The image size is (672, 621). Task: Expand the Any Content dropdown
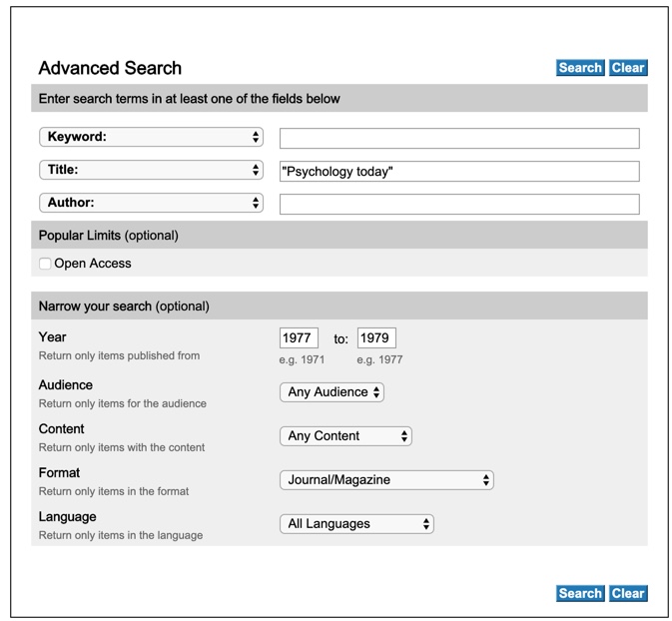click(x=345, y=436)
